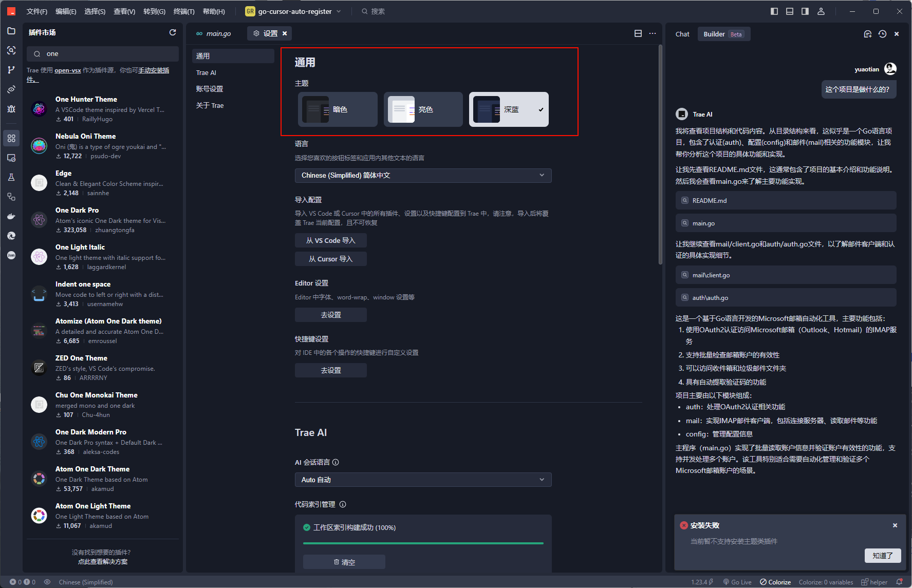The width and height of the screenshot is (912, 588).
Task: Click the settings page vertical scrollbar
Action: 660,155
